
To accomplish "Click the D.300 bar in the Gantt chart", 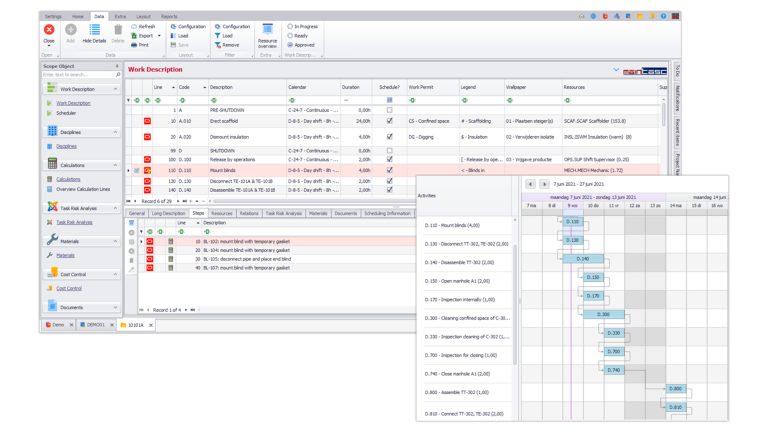I will click(603, 314).
